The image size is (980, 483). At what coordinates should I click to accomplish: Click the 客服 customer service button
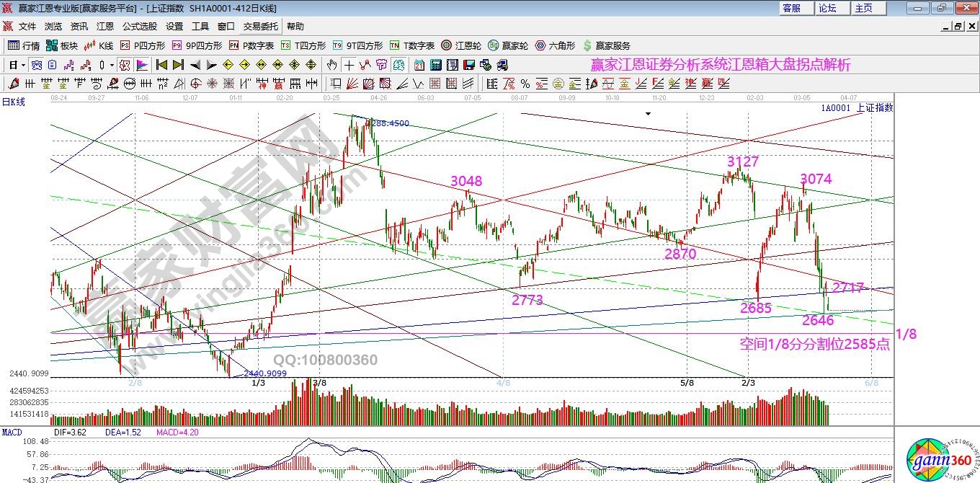point(791,8)
